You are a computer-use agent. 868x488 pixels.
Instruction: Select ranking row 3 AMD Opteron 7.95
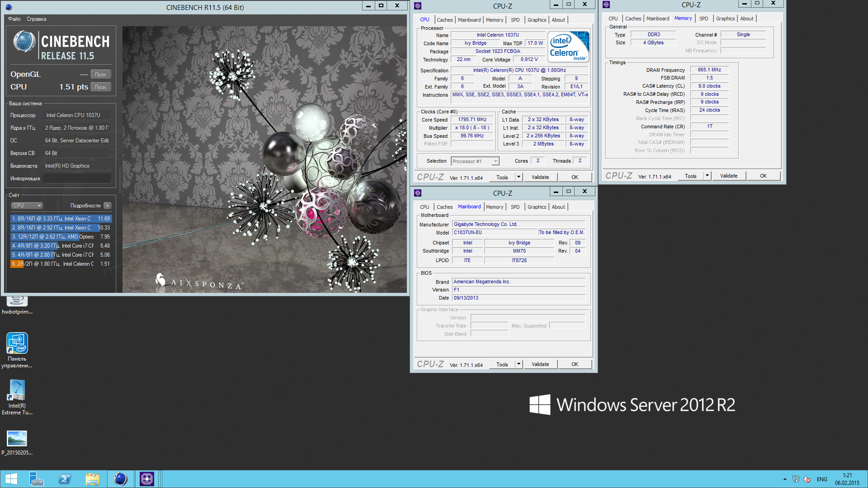[x=61, y=237]
